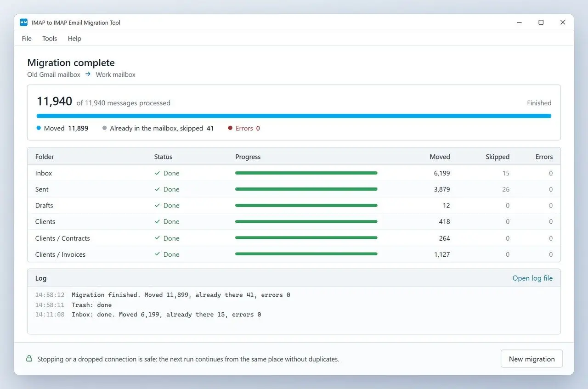588x389 pixels.
Task: Select the Clients / Contracts folder name
Action: point(62,238)
